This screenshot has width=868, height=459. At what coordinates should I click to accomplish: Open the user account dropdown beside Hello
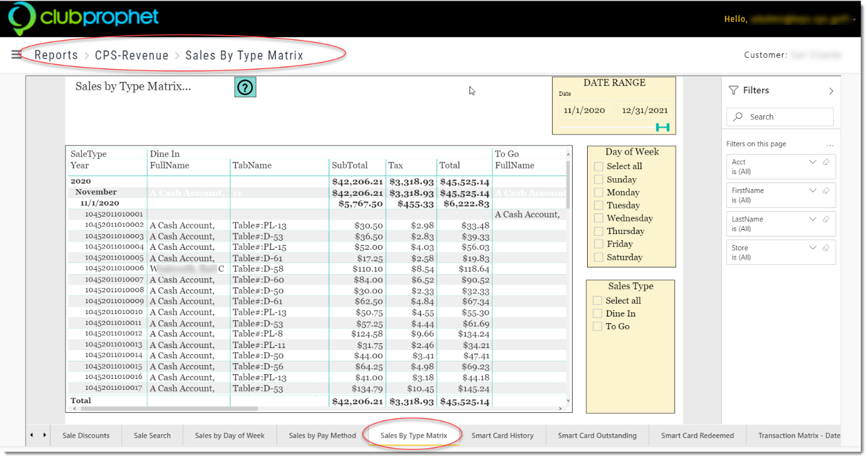(x=855, y=20)
